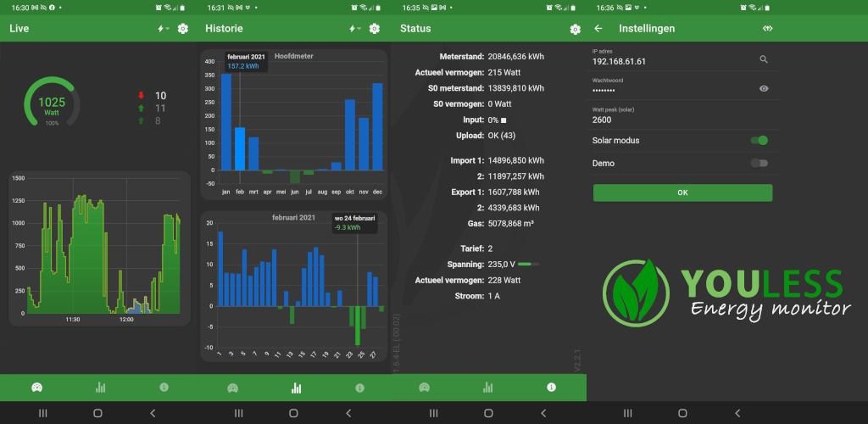This screenshot has height=424, width=868.
Task: Enable the Demo switch
Action: (759, 164)
